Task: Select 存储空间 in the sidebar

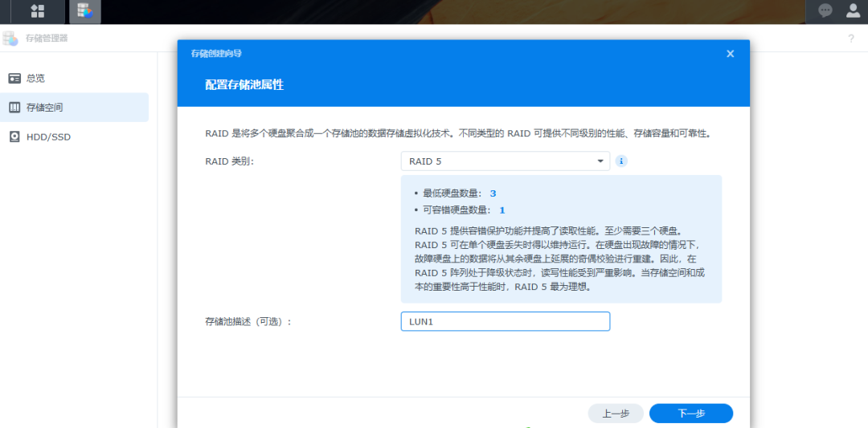Action: pos(44,108)
